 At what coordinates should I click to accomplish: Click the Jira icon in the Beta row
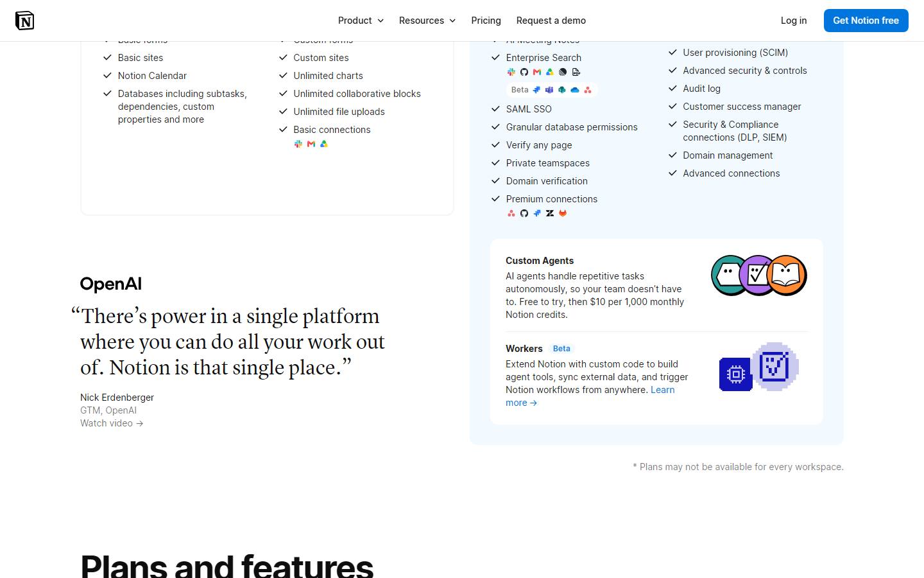coord(536,90)
